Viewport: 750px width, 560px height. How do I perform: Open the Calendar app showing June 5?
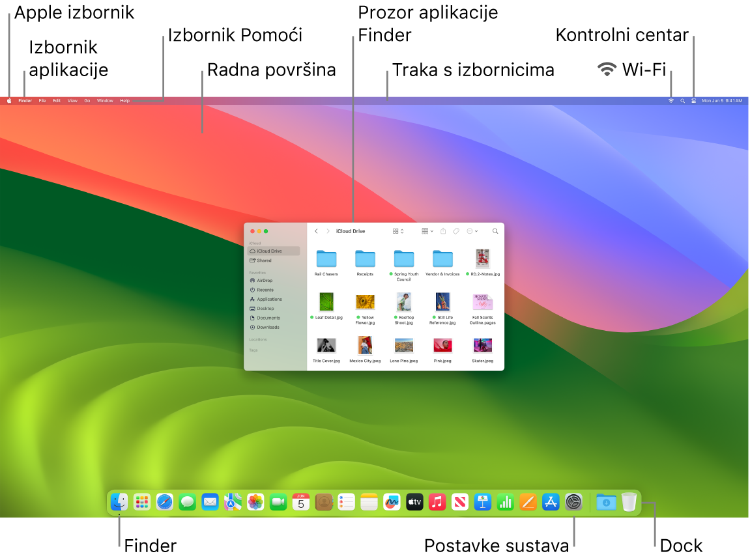[300, 501]
